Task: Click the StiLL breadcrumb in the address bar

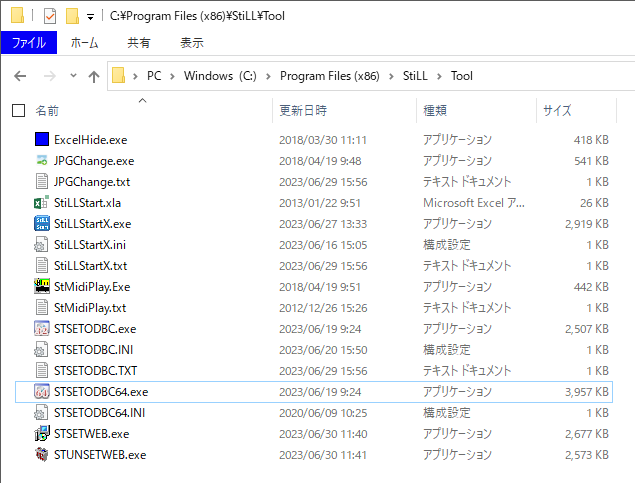Action: pos(417,77)
